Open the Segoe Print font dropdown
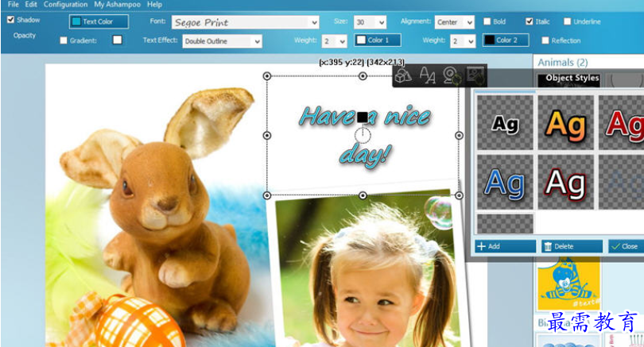 tap(245, 22)
